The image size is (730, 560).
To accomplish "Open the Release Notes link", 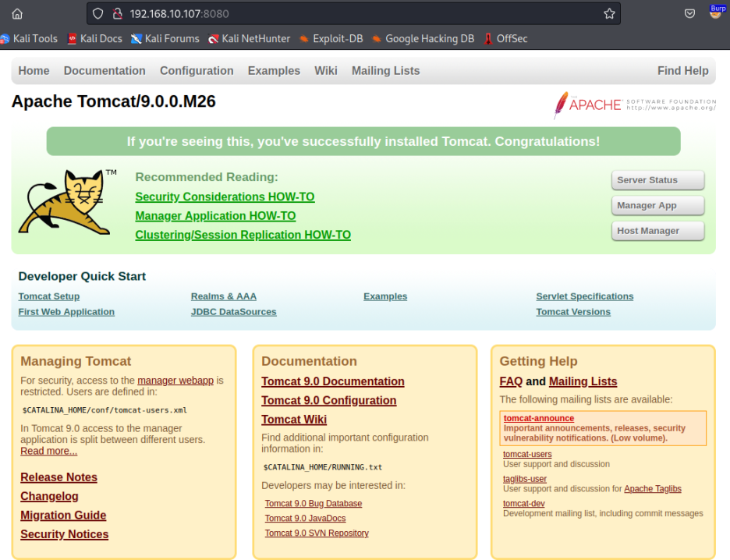I will 58,477.
